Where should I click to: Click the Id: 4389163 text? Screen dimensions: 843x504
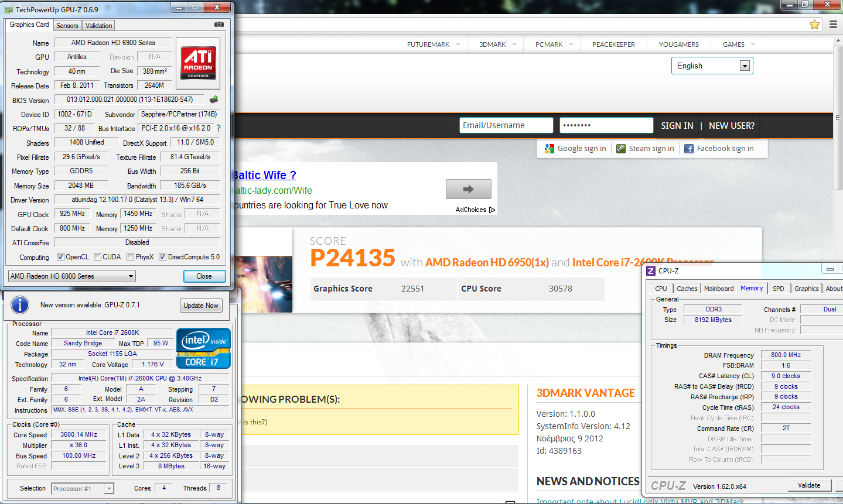pyautogui.click(x=559, y=451)
